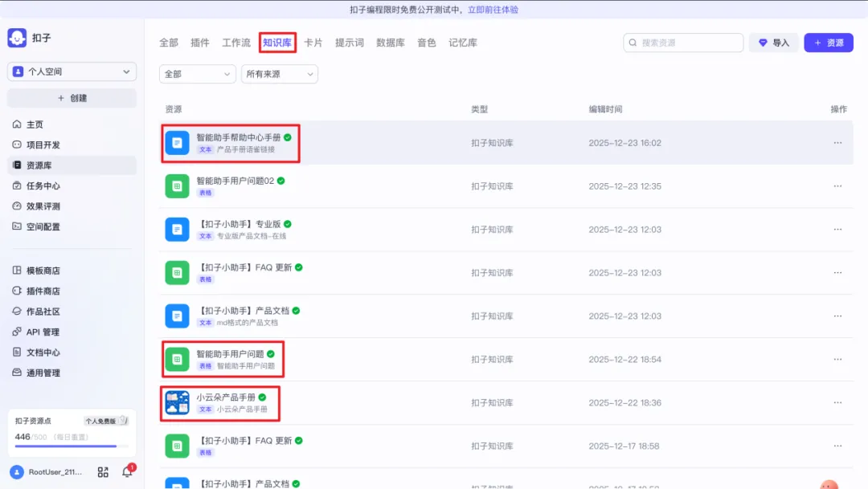Image resolution: width=868 pixels, height=489 pixels.
Task: Open more actions for 智能助手帮助中心手册 row
Action: click(837, 143)
